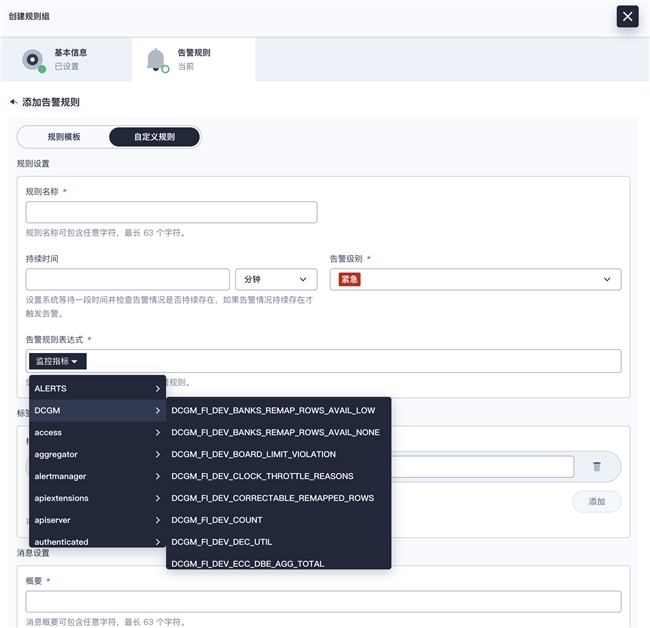Expand the ALERTS submenu

(97, 388)
